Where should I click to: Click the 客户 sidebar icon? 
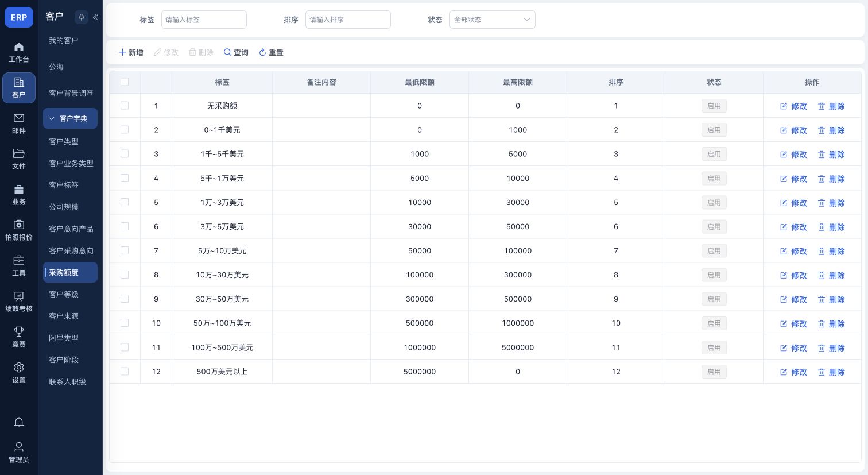point(19,88)
